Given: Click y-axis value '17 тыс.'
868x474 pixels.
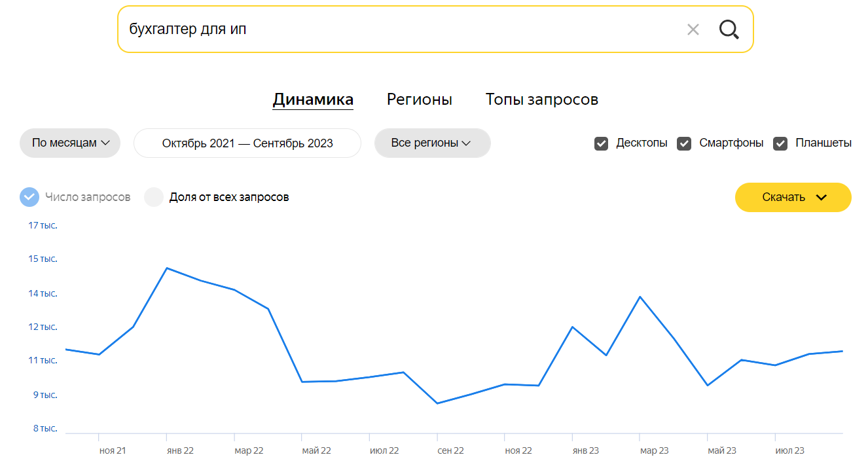Looking at the screenshot, I should [43, 225].
